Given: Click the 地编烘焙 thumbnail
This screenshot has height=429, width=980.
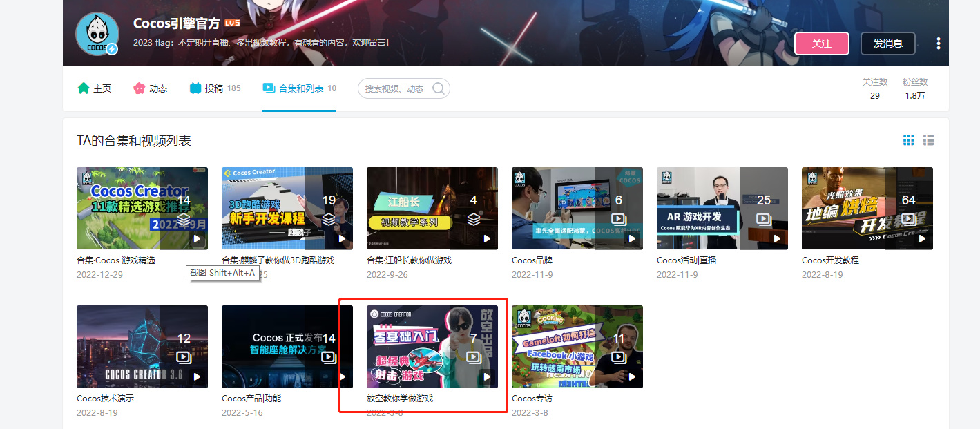Looking at the screenshot, I should point(867,208).
